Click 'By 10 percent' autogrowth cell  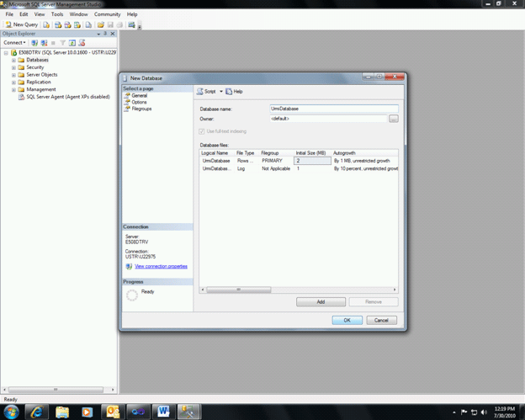tap(365, 168)
